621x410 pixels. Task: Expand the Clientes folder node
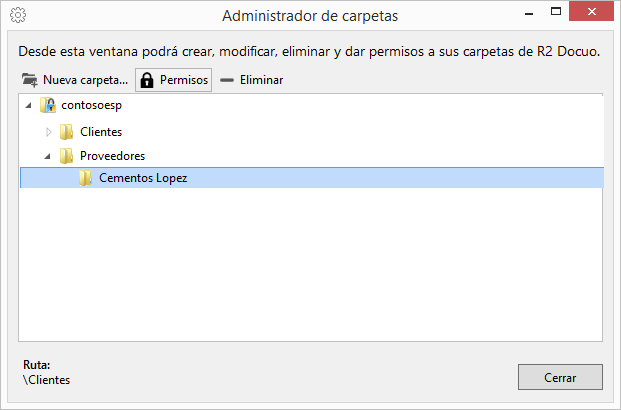(x=48, y=132)
